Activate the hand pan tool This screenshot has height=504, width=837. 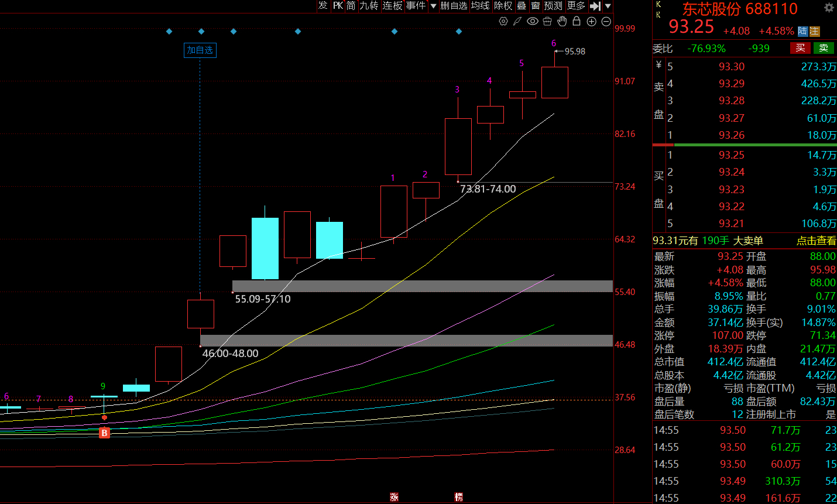562,22
